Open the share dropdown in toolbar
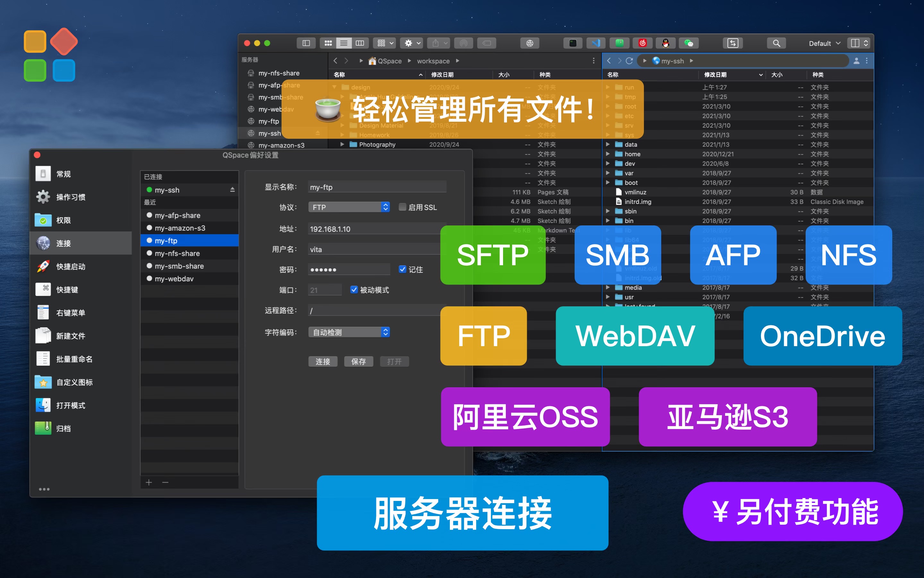Viewport: 924px width, 578px height. point(439,43)
